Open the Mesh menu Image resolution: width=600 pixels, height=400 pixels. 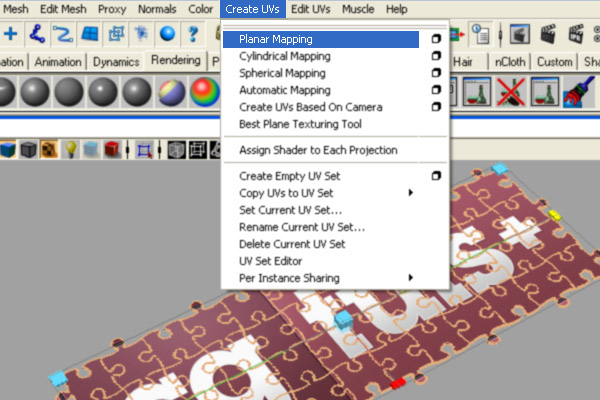(15, 9)
